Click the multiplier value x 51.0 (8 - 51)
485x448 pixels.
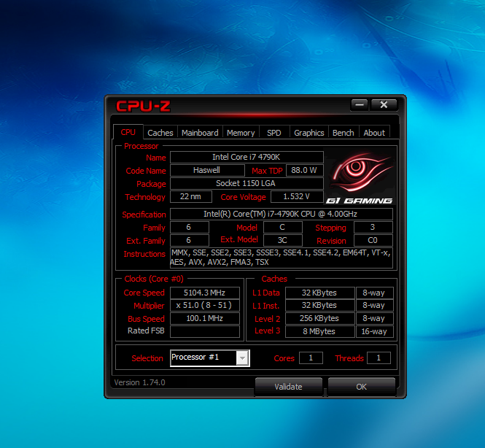pos(205,306)
